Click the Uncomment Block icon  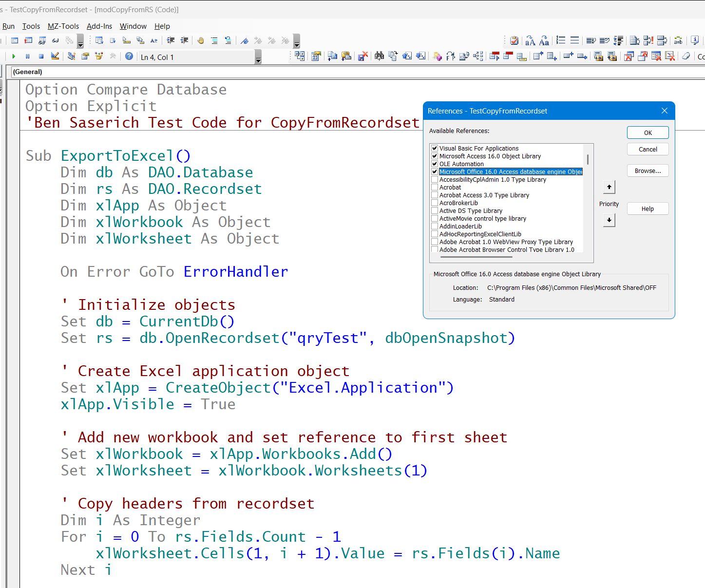pos(228,40)
